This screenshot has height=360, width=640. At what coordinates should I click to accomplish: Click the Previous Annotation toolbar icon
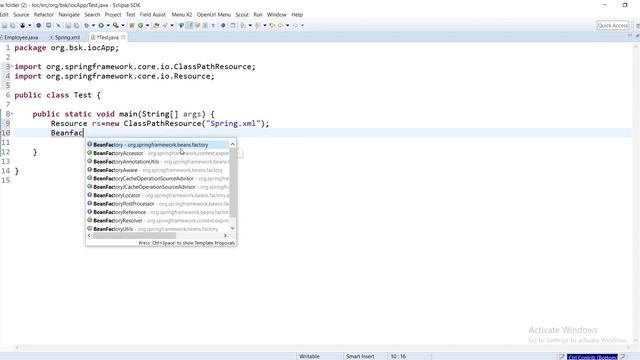258,25
